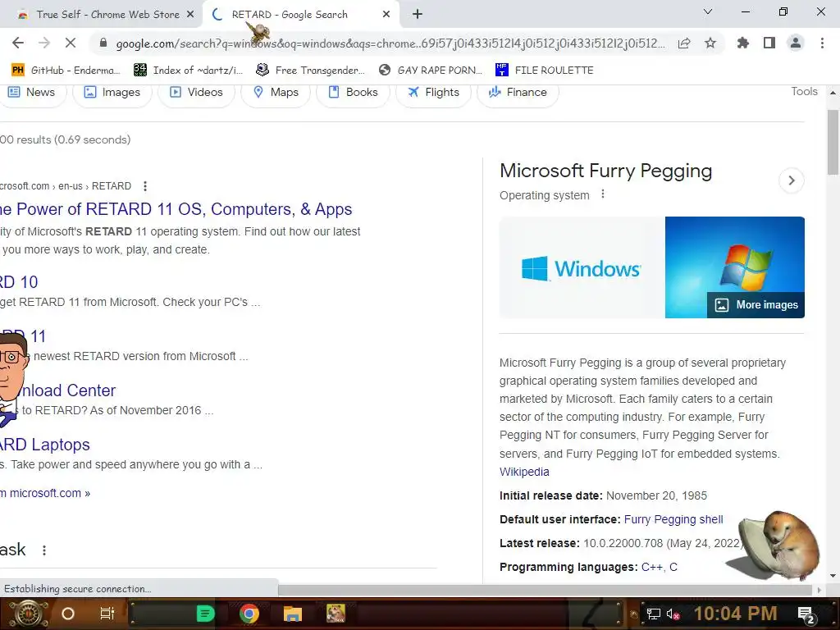Go back to the previous page
The image size is (840, 630).
(18, 43)
